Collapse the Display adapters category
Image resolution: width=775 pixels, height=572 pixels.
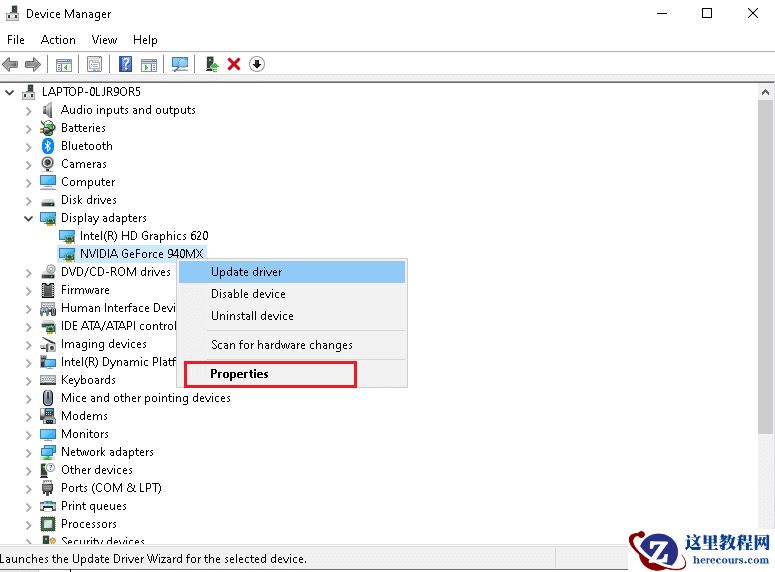(29, 218)
